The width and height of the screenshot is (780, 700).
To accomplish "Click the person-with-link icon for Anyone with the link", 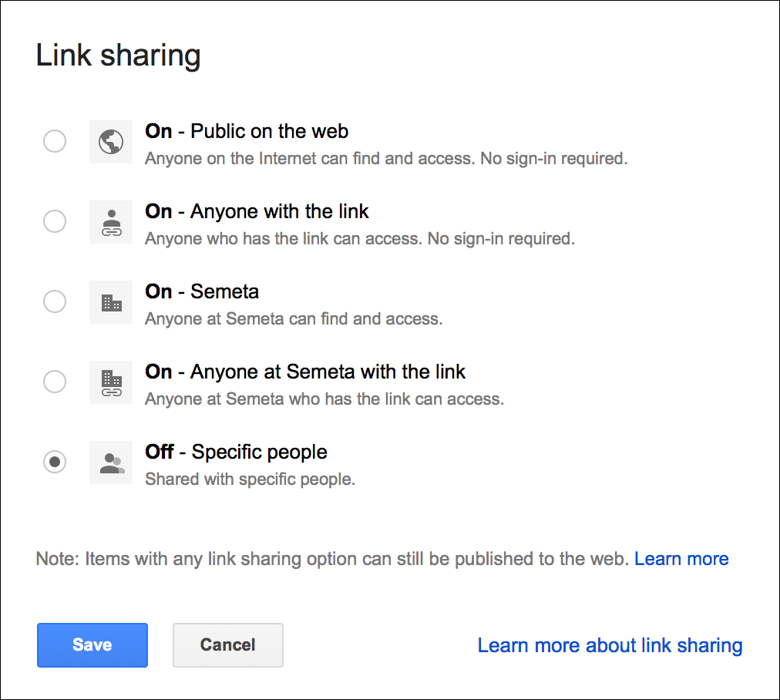I will tap(111, 222).
